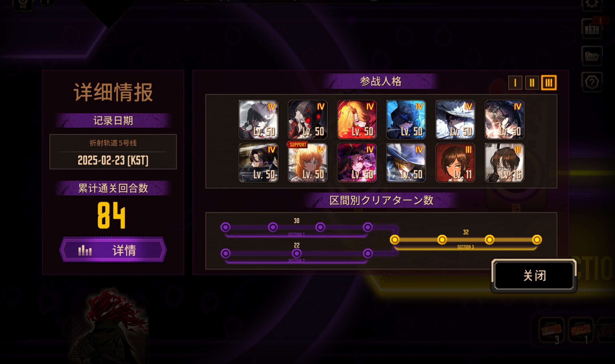Open the settings gear icon

(x=592, y=4)
